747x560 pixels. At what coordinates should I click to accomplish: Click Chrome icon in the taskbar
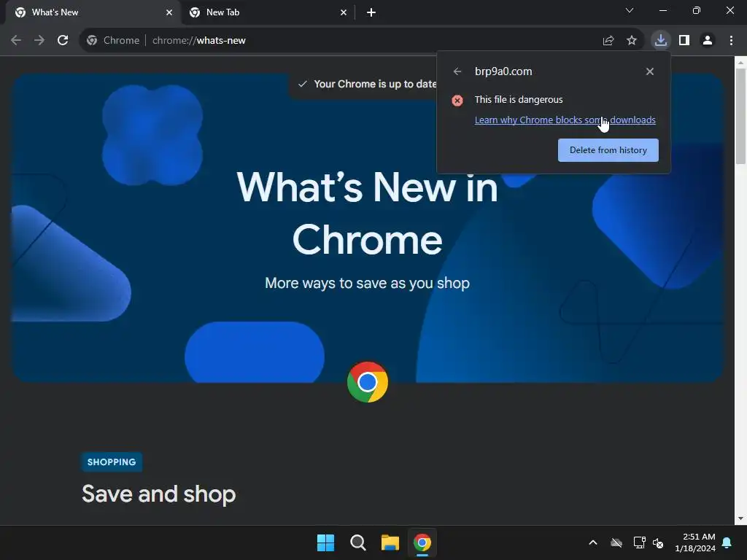tap(422, 542)
